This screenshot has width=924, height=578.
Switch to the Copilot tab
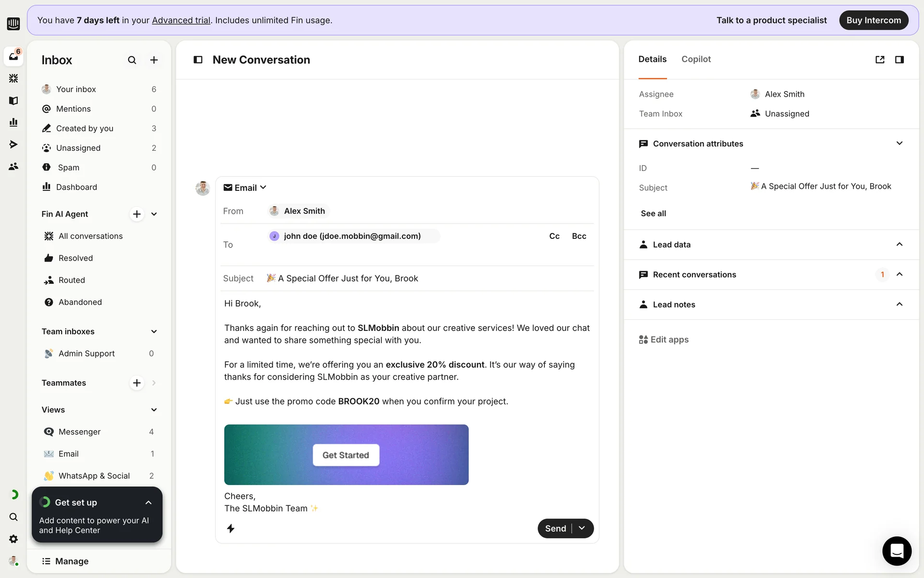click(696, 59)
